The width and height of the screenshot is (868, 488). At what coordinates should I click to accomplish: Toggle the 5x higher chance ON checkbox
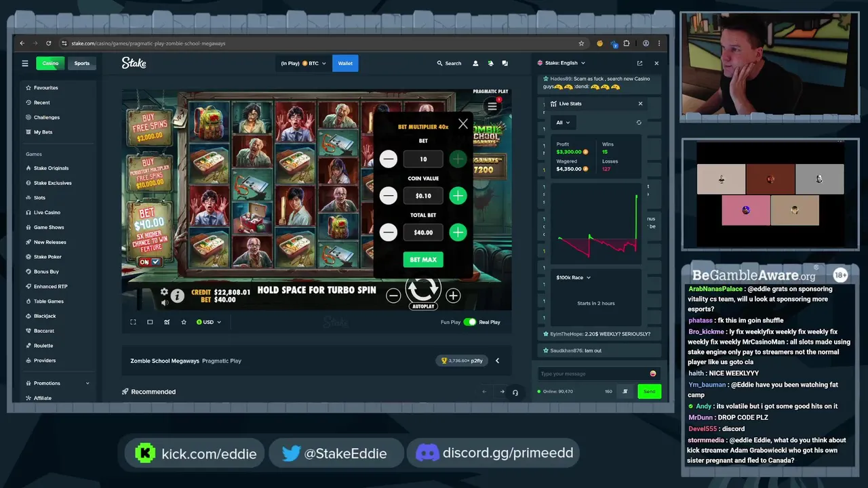point(155,262)
